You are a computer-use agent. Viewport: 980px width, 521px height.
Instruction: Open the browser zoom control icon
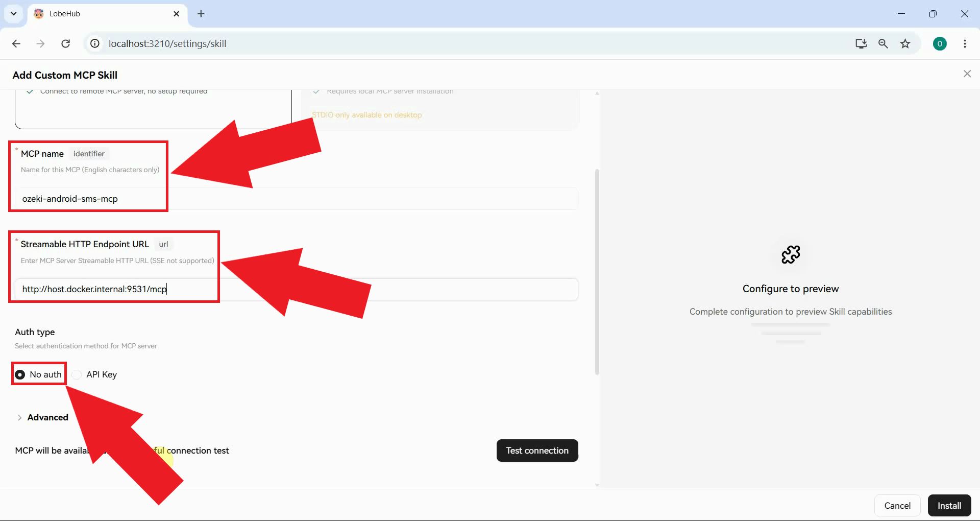883,44
